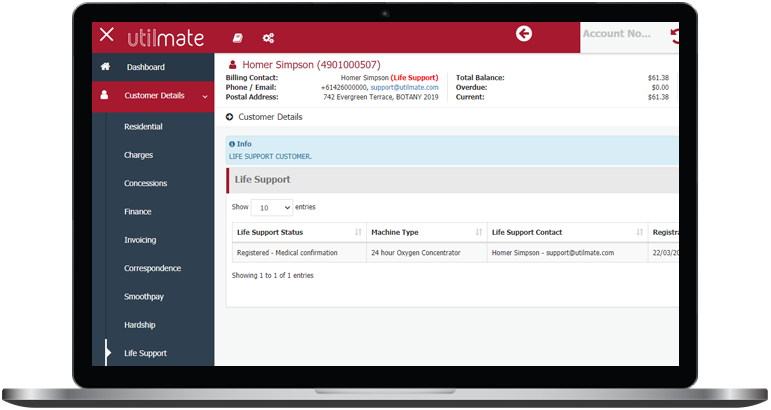Expand the Customer Details section arrow

tap(230, 117)
